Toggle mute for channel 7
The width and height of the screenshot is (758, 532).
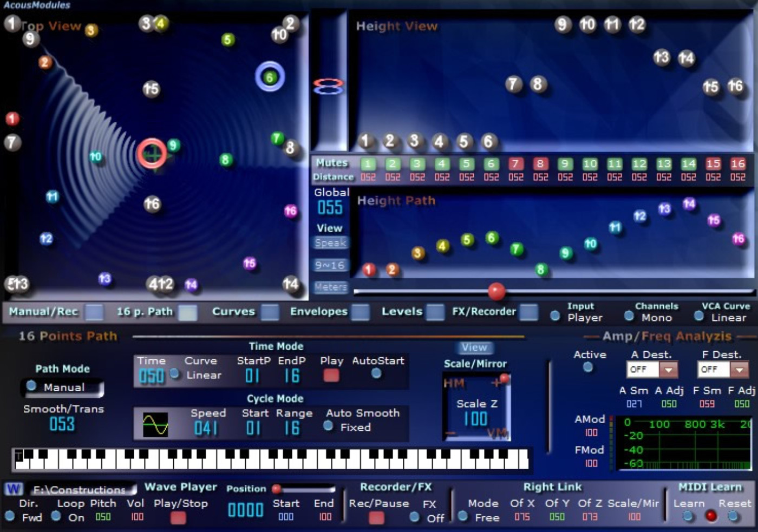pos(515,164)
